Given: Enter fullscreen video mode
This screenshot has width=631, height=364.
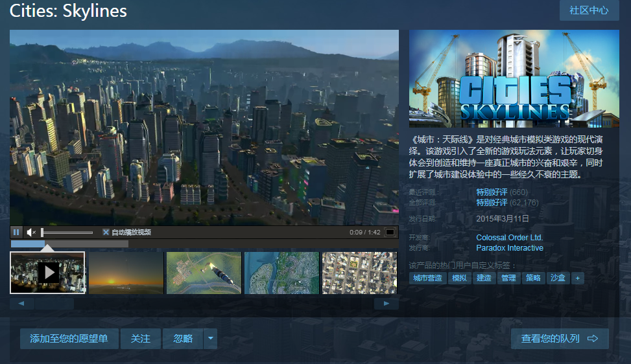Looking at the screenshot, I should 390,233.
